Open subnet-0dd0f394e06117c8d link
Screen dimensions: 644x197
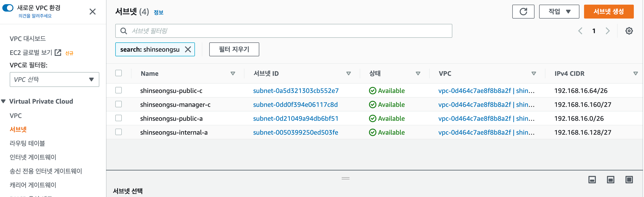click(295, 104)
